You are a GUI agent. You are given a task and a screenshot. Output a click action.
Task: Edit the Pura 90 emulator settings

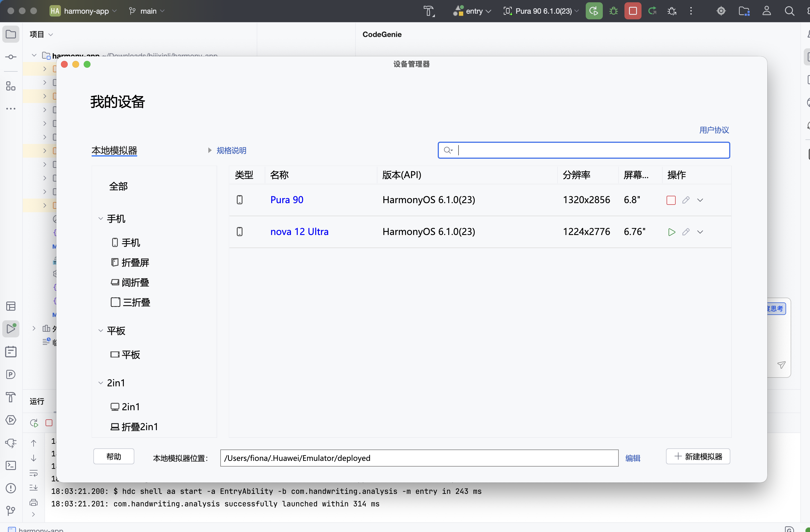pos(686,200)
